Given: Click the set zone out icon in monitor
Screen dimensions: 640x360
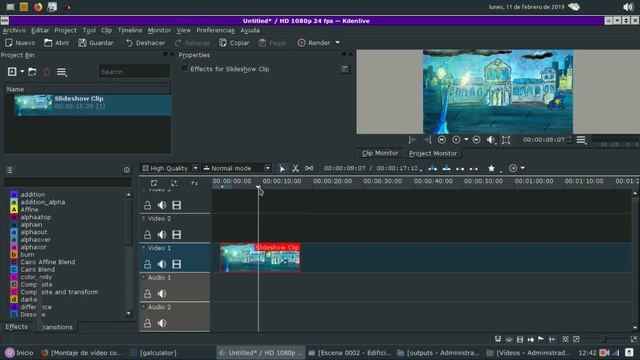Looking at the screenshot, I should pos(427,140).
